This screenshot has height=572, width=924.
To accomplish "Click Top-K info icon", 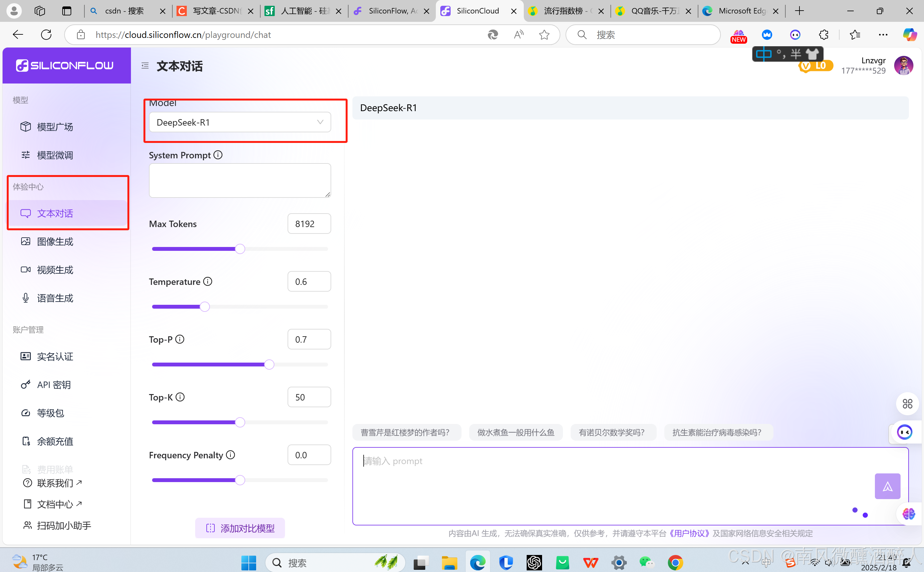I will pyautogui.click(x=180, y=397).
